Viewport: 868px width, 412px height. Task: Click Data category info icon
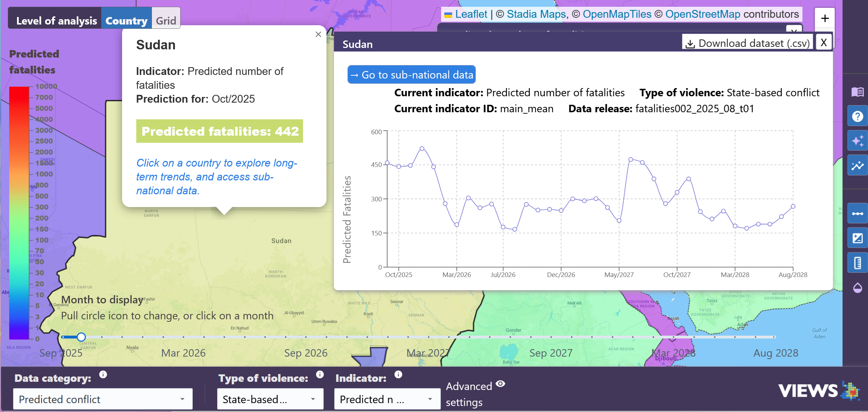tap(103, 374)
